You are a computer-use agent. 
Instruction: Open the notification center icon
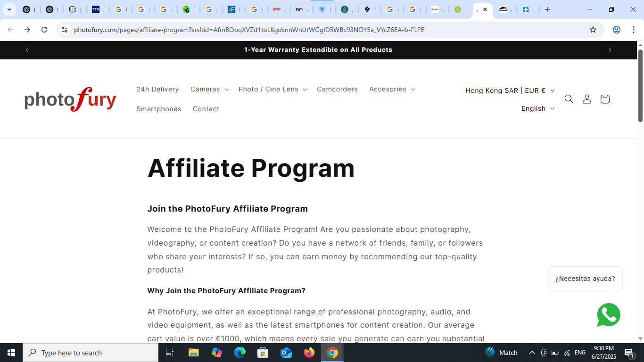[629, 353]
